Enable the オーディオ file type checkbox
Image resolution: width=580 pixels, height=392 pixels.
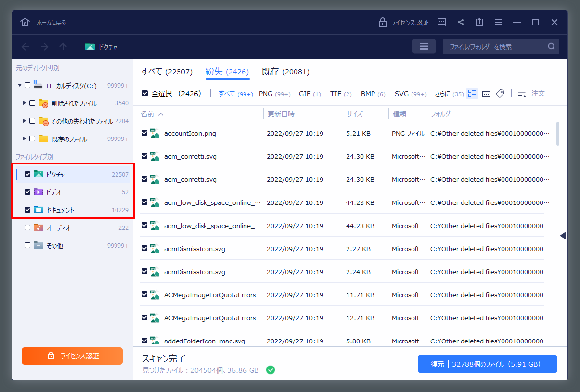pos(27,228)
